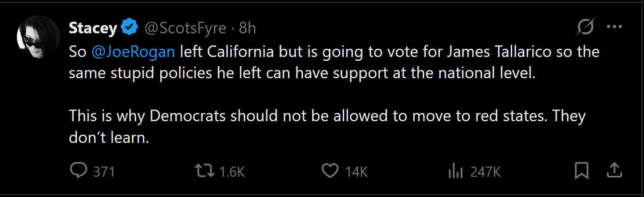Viewport: 644px width, 197px height.
Task: Click the Grok slashed-circle icon
Action: click(586, 28)
